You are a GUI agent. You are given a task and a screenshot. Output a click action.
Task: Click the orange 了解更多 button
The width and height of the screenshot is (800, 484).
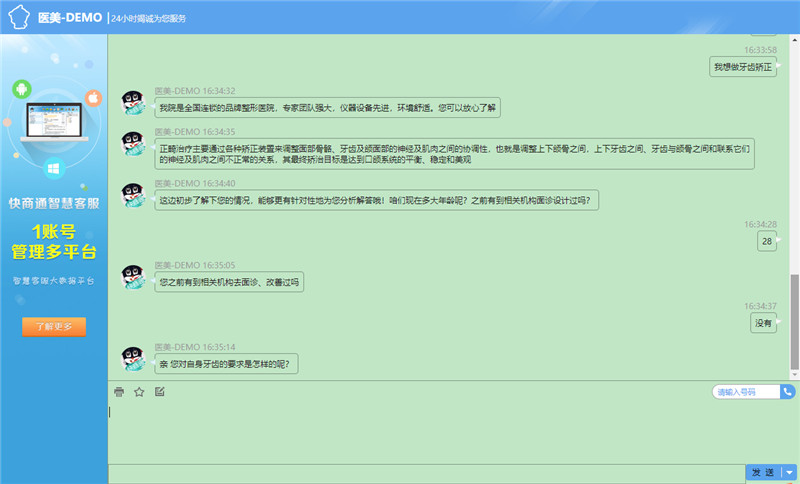54,326
